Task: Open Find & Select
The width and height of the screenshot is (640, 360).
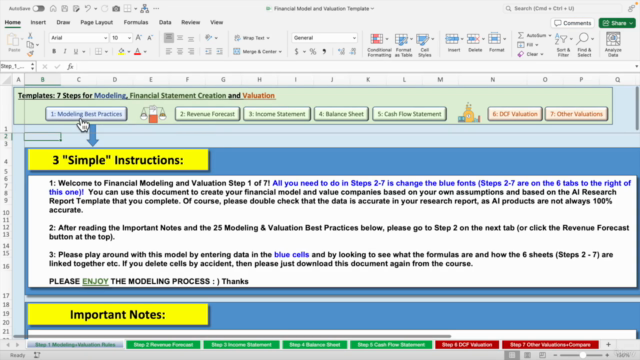Action: tap(584, 45)
